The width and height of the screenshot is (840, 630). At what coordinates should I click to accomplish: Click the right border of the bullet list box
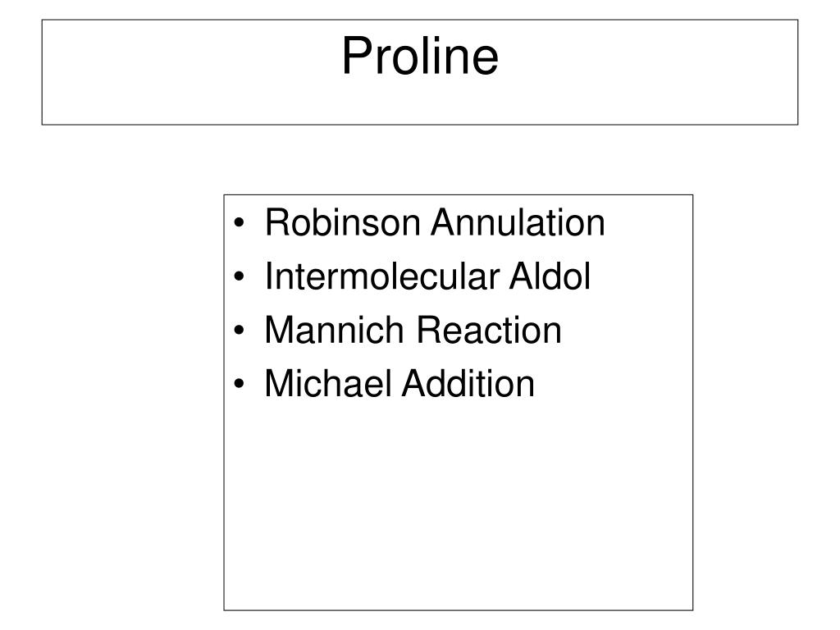tap(692, 402)
